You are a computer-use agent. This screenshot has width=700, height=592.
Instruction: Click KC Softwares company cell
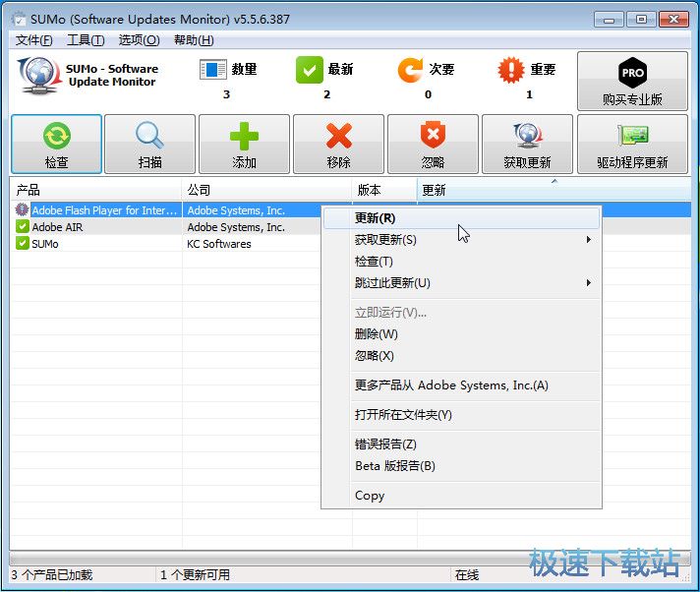tap(218, 244)
